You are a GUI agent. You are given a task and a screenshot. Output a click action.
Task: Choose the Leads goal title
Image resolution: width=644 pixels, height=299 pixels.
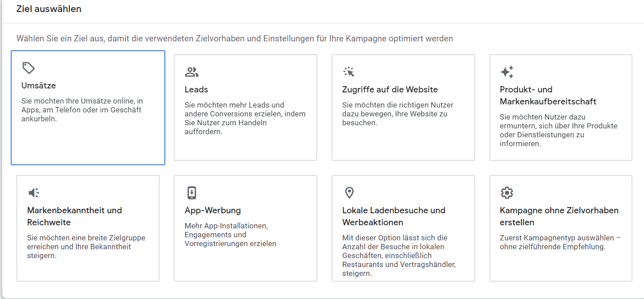click(196, 89)
